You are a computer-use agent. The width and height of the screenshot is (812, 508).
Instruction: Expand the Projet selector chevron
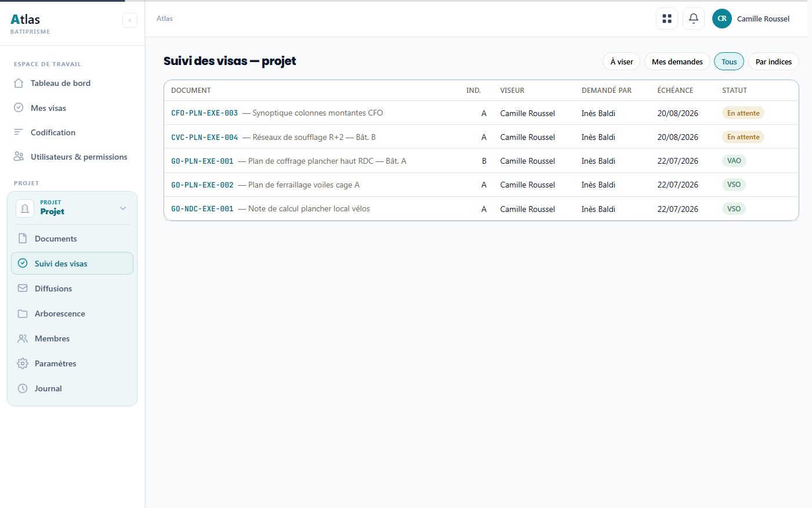[122, 208]
